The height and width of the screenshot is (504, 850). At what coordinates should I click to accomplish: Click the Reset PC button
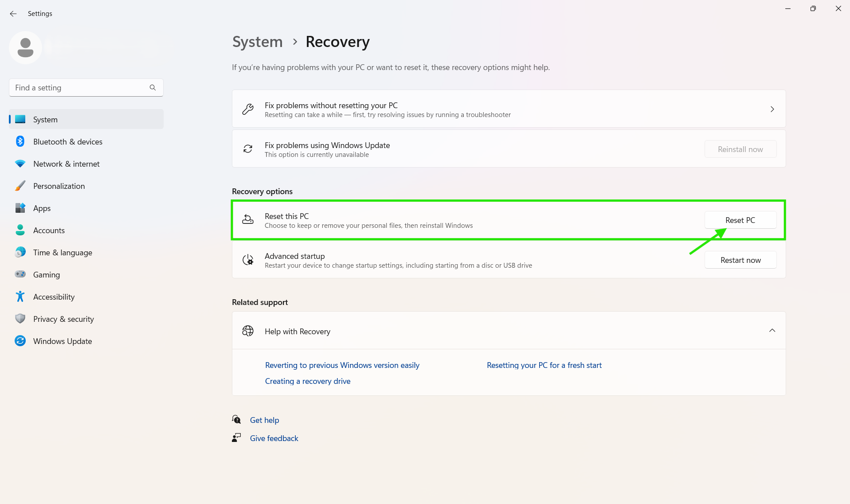(740, 220)
